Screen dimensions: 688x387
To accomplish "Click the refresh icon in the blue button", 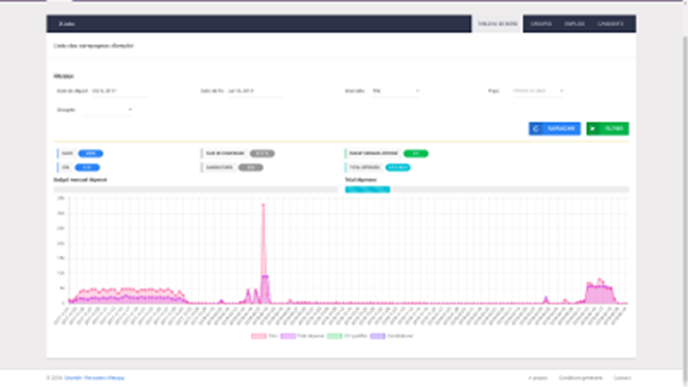I will coord(536,129).
